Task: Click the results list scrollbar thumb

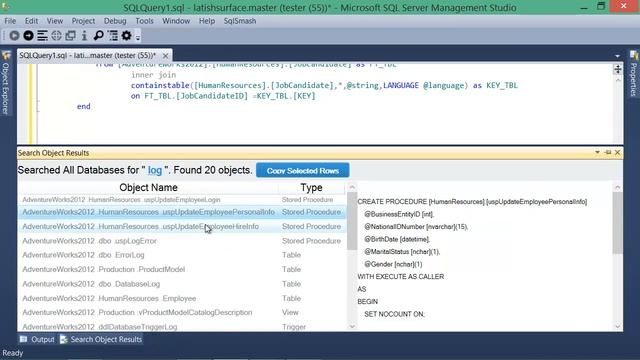Action: pos(352,221)
